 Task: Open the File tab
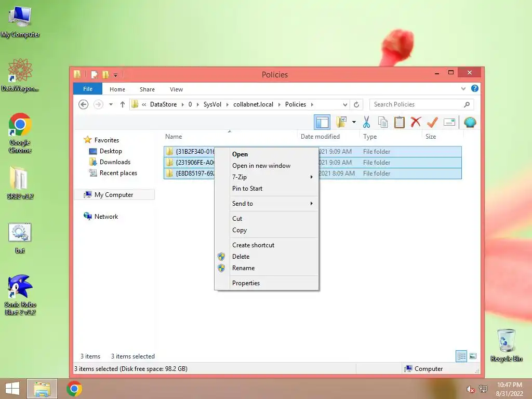point(87,89)
